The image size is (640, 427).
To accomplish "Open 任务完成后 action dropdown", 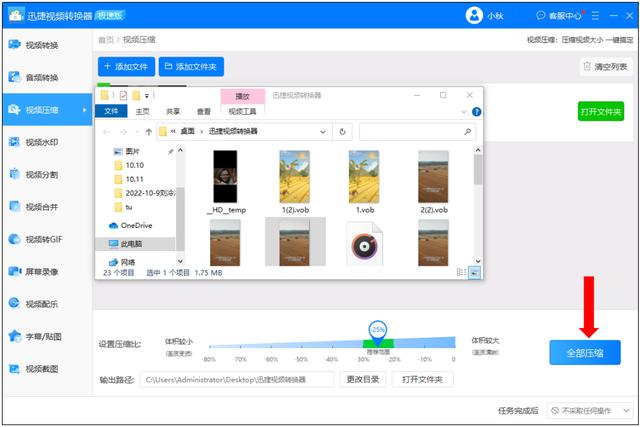I will coord(589,411).
